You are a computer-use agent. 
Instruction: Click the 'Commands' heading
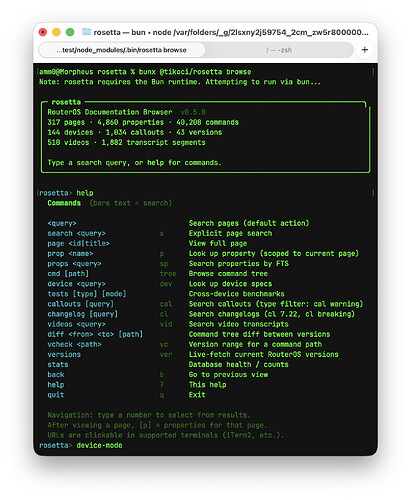tap(64, 203)
